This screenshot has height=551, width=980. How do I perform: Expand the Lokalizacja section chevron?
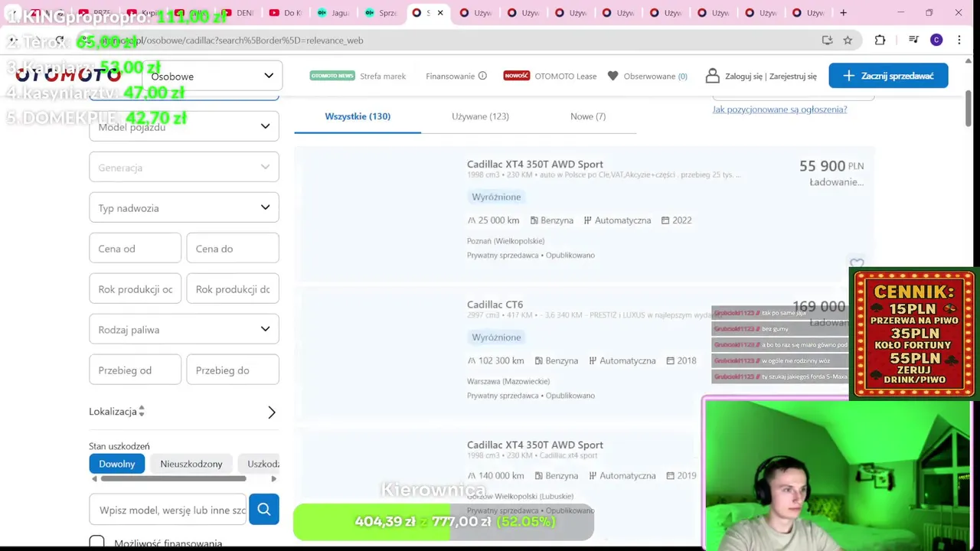pos(271,412)
